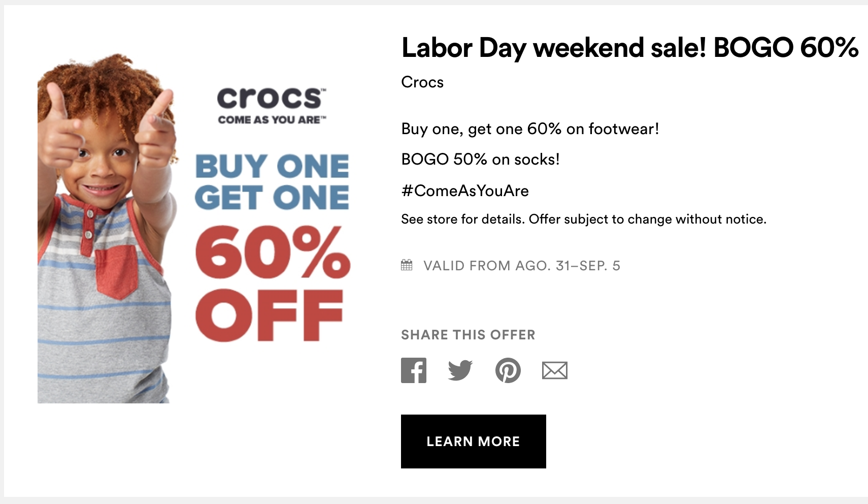Share the offer by email envelope icon
The height and width of the screenshot is (504, 868).
click(x=554, y=371)
